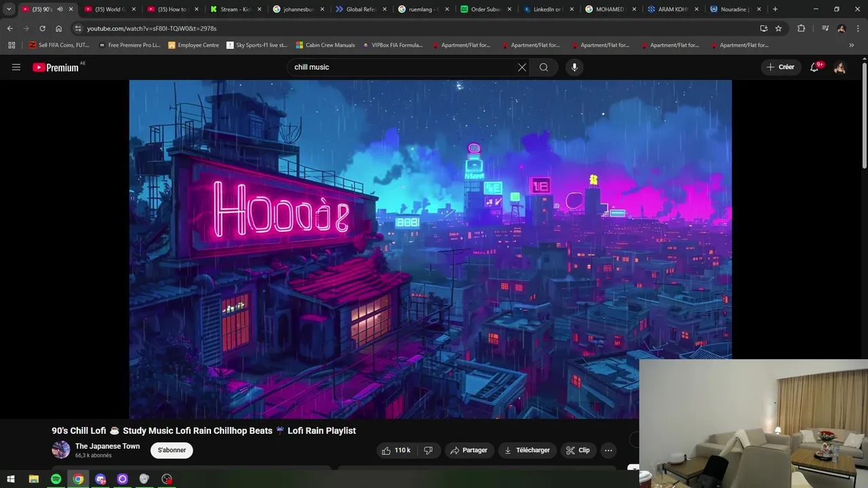
Task: Expand hidden bookmarks with double chevron
Action: [852, 45]
